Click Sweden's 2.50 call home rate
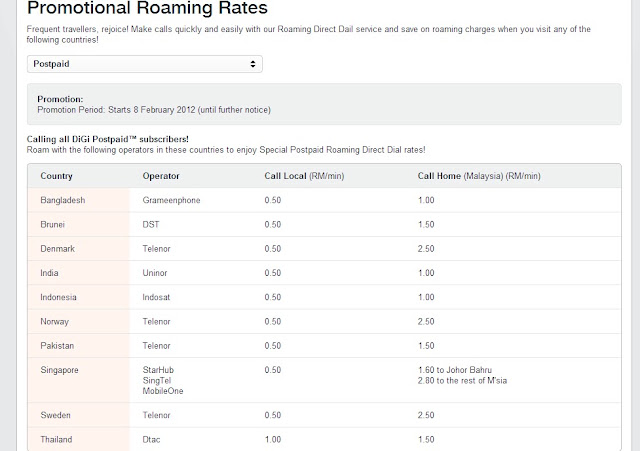This screenshot has width=640, height=451. click(x=426, y=415)
